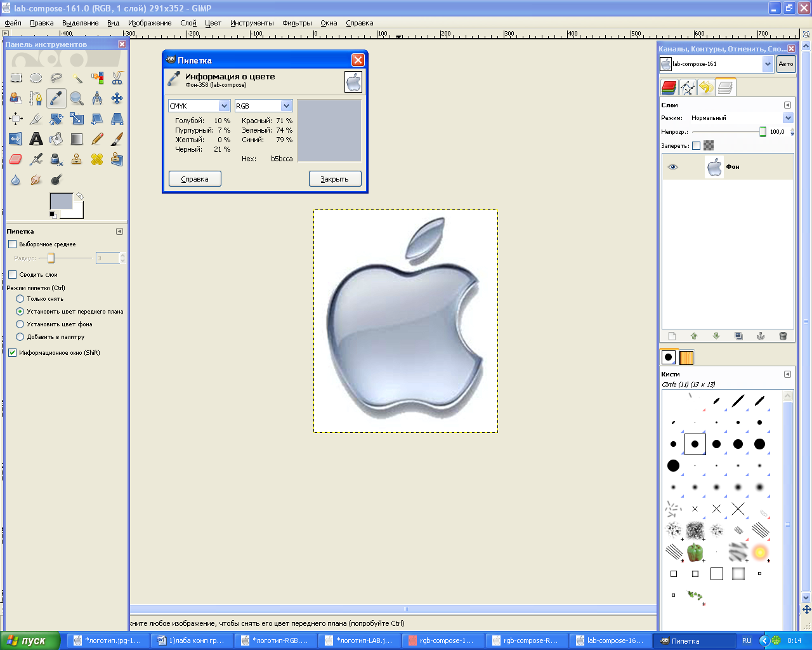812x650 pixels.
Task: Swap foreground and background colors arrow
Action: (x=79, y=197)
